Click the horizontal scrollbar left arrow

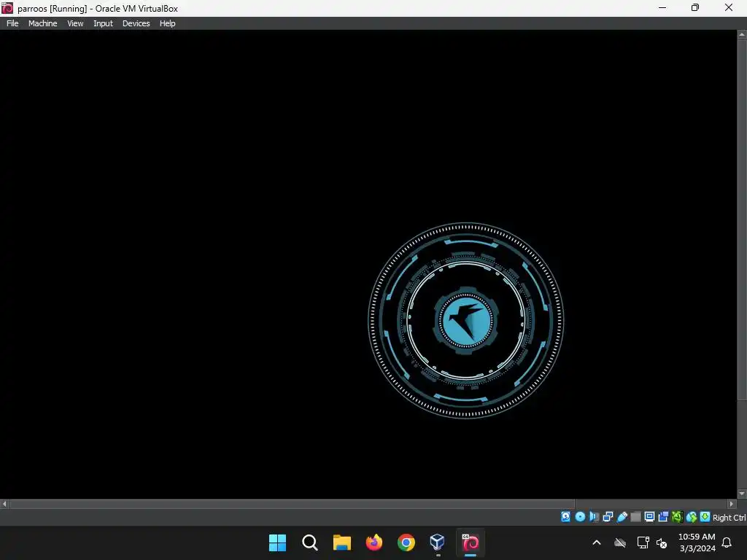coord(4,504)
